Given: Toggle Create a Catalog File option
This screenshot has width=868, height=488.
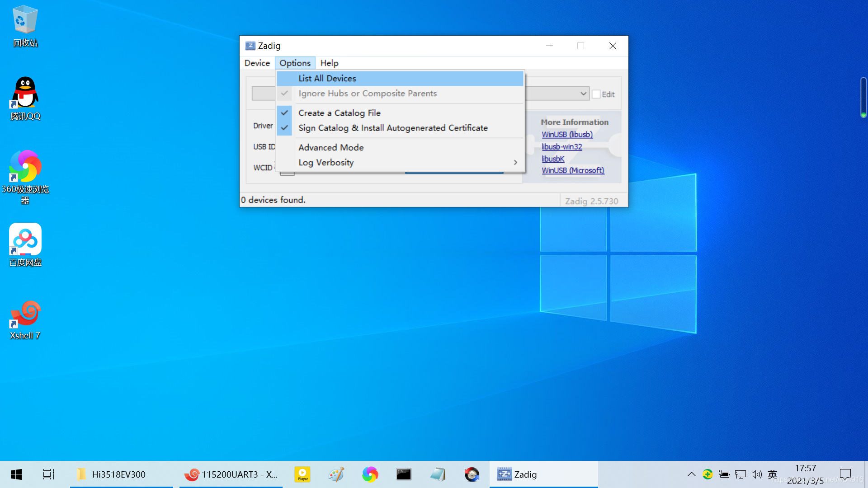Looking at the screenshot, I should click(339, 113).
